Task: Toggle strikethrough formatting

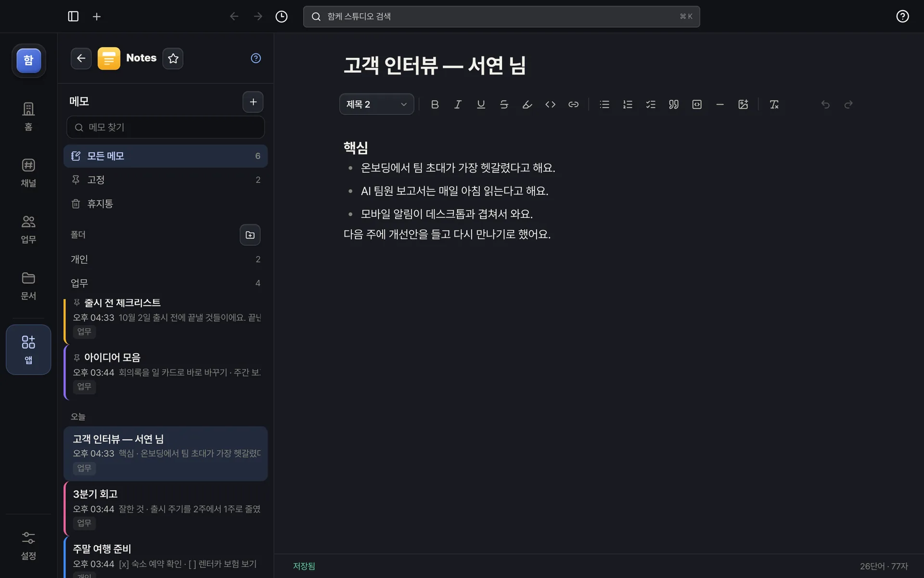Action: point(504,104)
